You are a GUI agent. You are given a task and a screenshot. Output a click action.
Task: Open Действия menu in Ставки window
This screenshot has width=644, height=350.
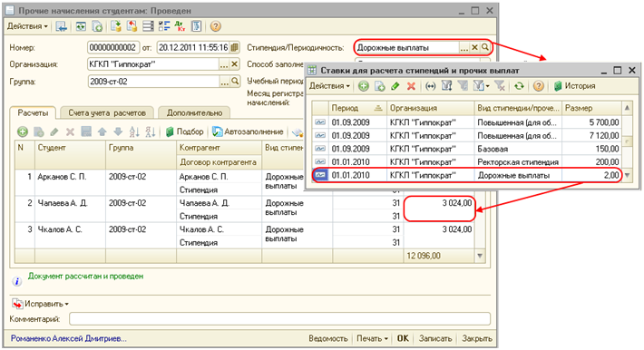click(x=329, y=86)
